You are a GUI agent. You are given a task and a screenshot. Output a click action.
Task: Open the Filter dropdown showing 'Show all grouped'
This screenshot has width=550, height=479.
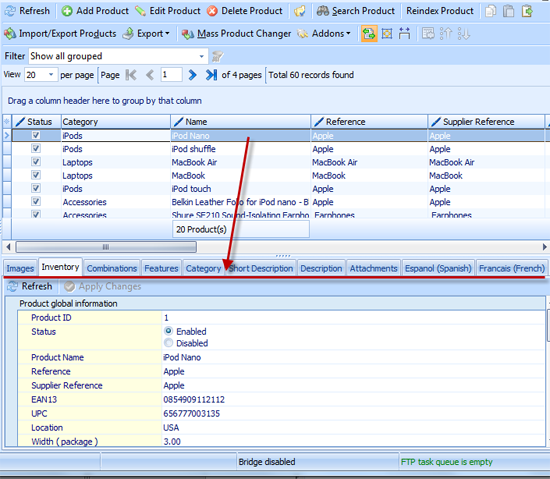[118, 56]
